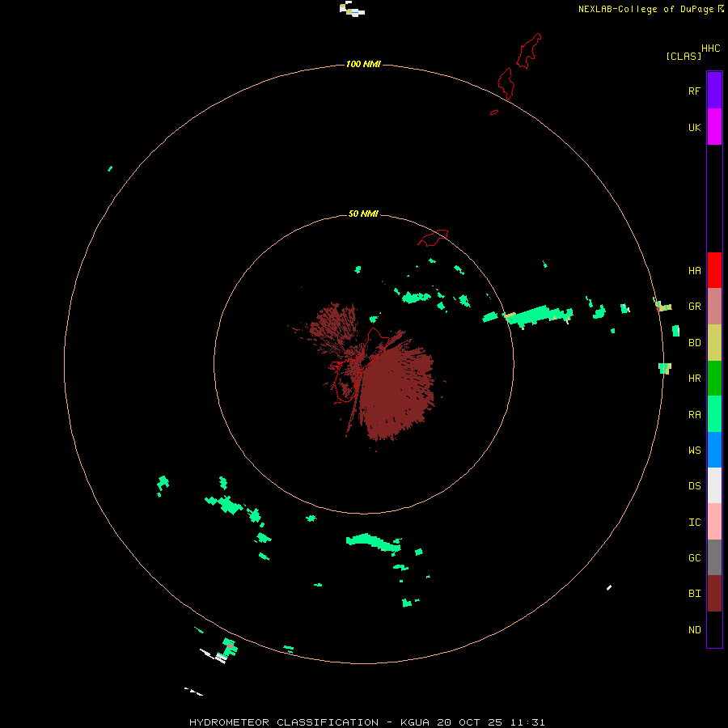Click the '[CLAS]' legend label

coord(684,56)
